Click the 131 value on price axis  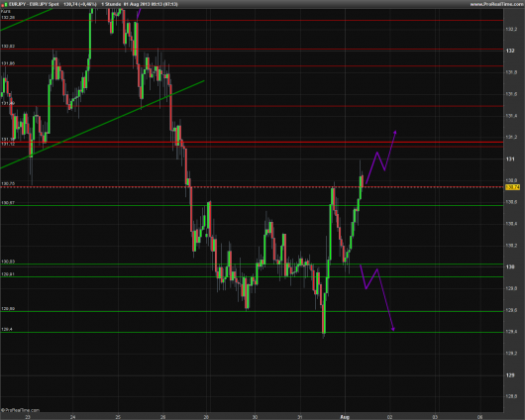510,158
